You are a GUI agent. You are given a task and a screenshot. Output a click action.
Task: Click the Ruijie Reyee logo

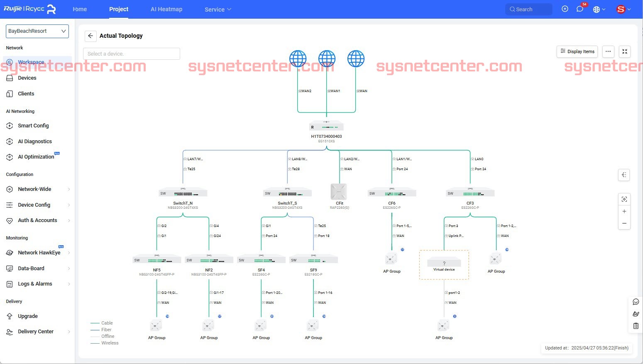(29, 9)
